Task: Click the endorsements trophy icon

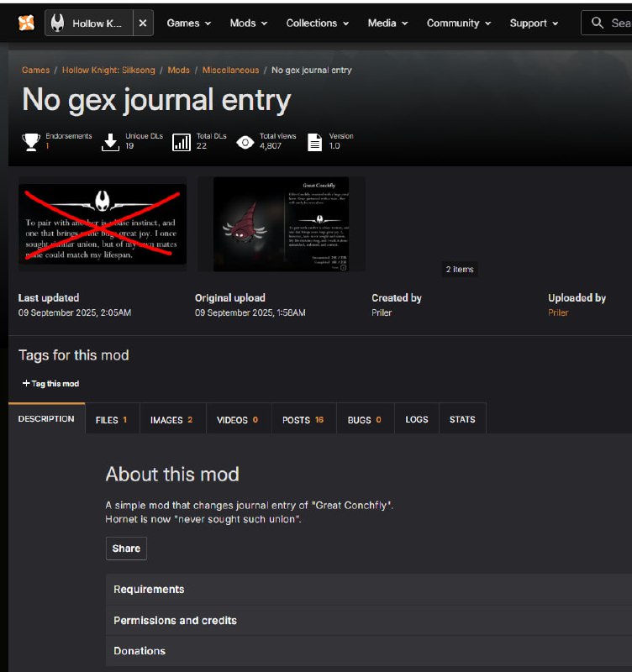Action: (x=31, y=142)
